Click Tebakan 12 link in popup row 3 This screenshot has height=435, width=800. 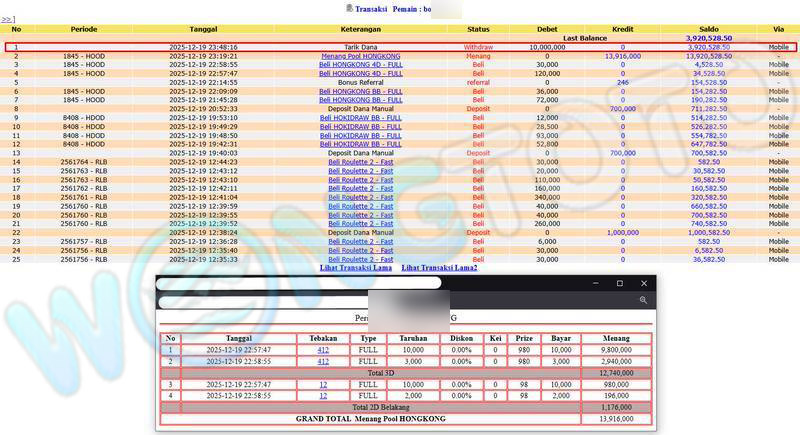pos(323,384)
